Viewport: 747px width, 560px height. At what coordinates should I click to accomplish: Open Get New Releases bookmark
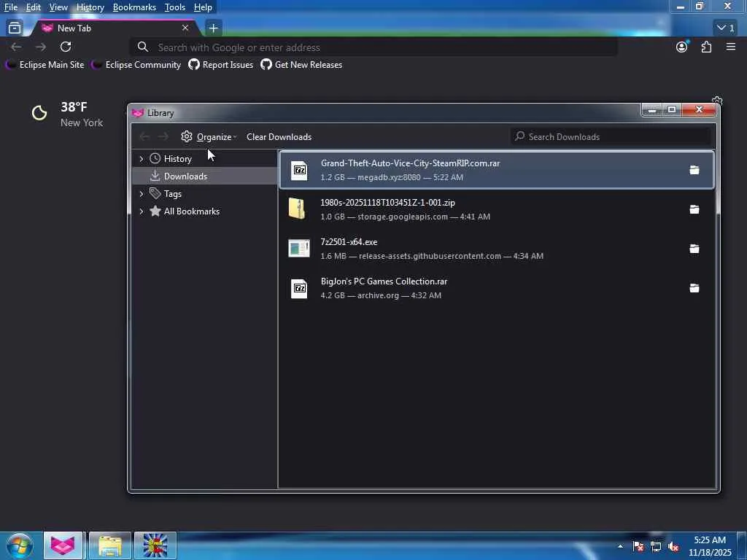[301, 65]
